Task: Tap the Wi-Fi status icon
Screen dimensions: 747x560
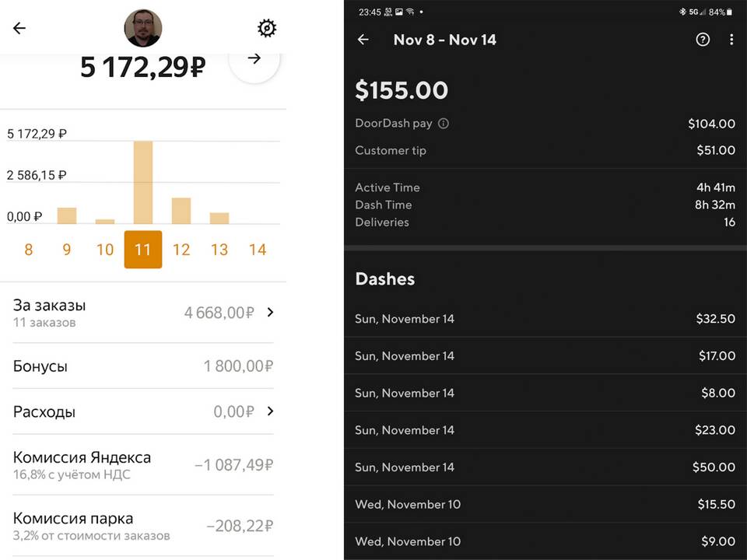Action: pyautogui.click(x=410, y=12)
